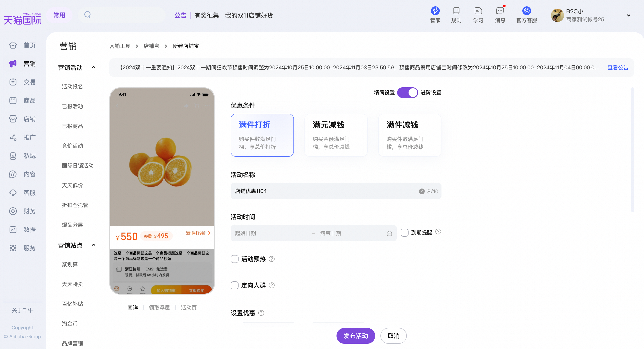Screen dimensions: 644x349
Task: Open the 商品 product icon
Action: pos(13,101)
